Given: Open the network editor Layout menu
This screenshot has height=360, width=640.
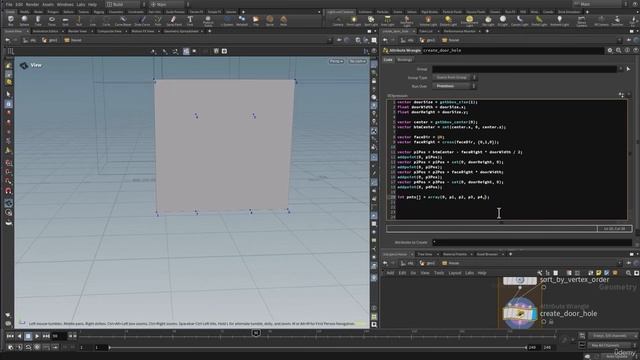Looking at the screenshot, I should (x=455, y=273).
